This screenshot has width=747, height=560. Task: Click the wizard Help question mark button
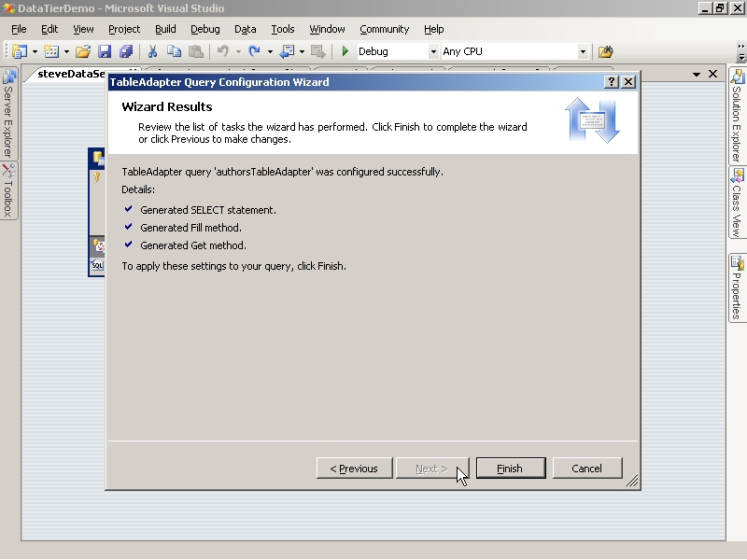(612, 82)
